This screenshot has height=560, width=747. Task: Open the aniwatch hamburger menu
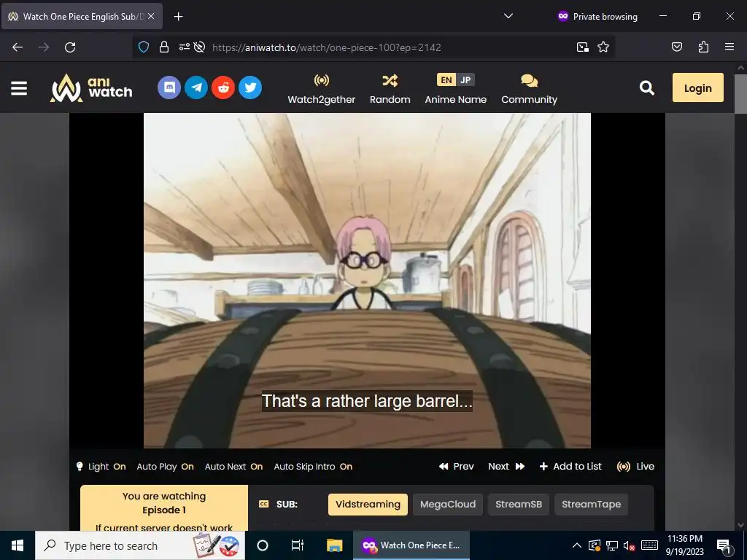(18, 88)
